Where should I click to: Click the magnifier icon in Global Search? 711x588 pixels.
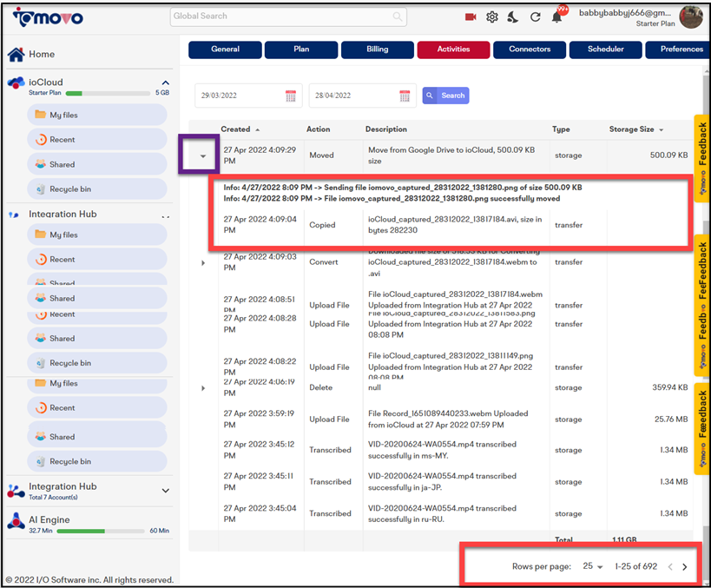(x=398, y=17)
